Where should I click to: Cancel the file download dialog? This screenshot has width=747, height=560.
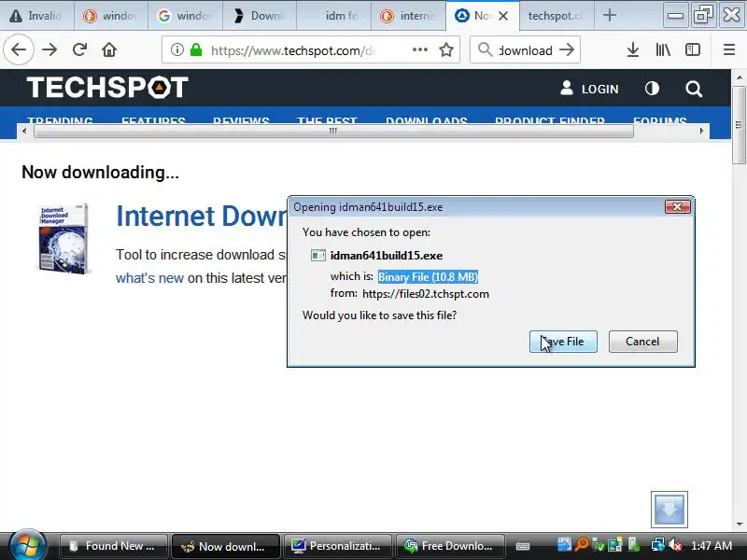(x=642, y=342)
